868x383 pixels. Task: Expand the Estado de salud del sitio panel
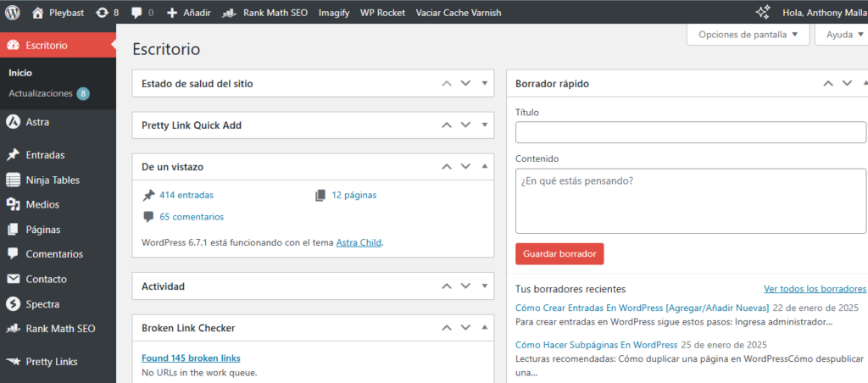point(484,84)
